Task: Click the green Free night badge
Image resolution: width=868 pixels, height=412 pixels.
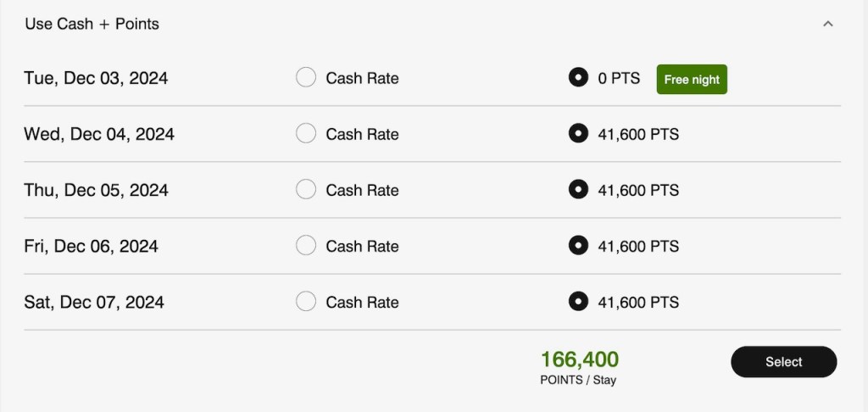Action: [692, 80]
